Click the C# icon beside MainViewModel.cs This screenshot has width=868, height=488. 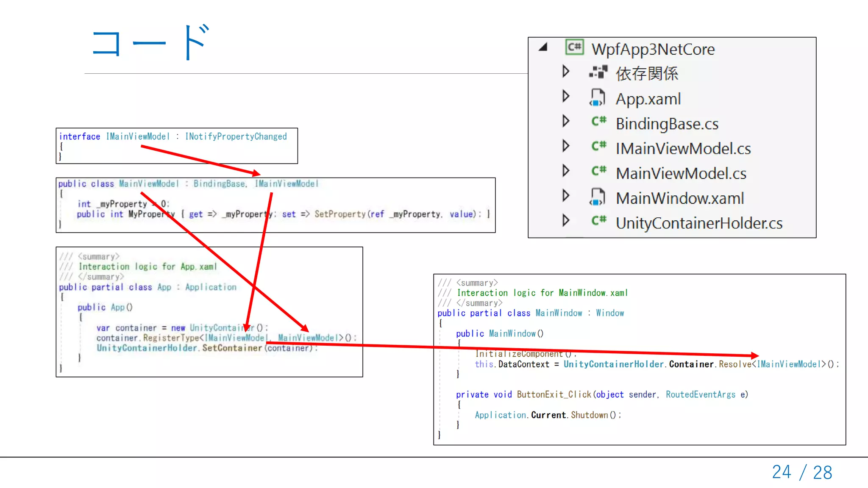[x=599, y=172]
